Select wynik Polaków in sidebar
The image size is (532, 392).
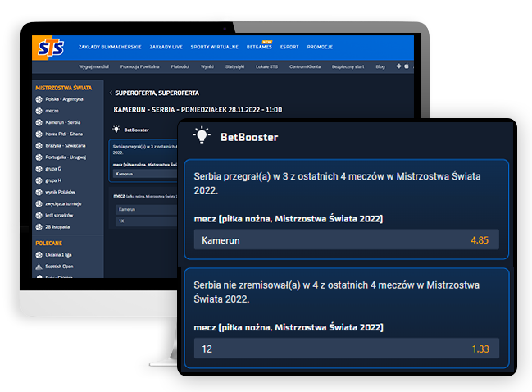point(60,192)
